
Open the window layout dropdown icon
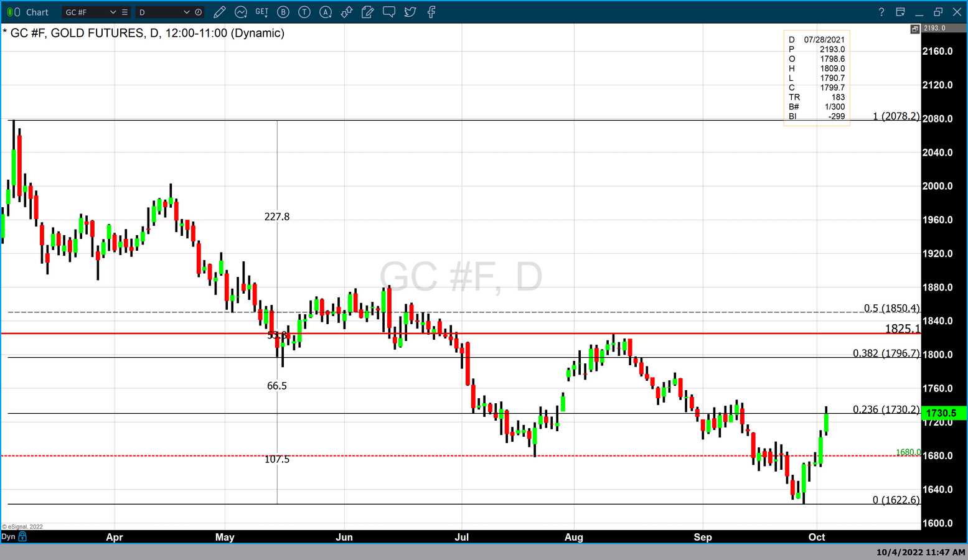900,12
